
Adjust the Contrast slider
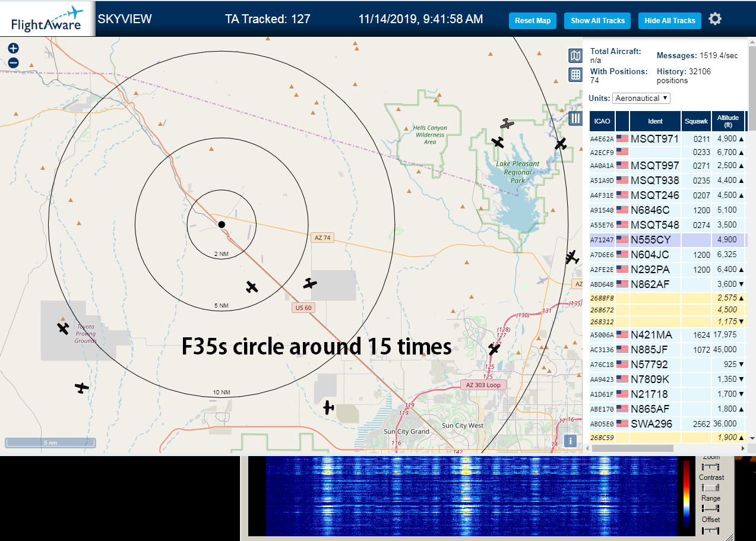pos(711,488)
